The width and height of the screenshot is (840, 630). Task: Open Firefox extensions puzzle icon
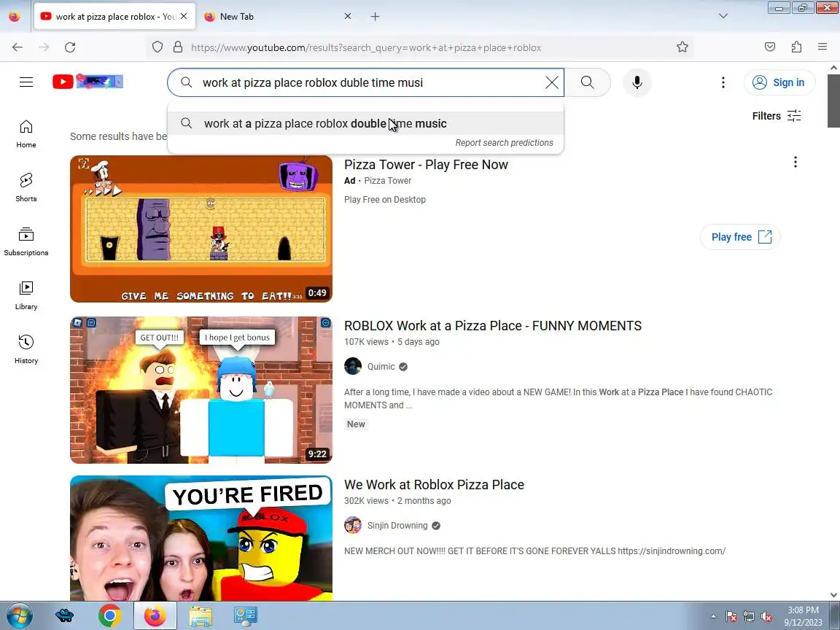796,47
